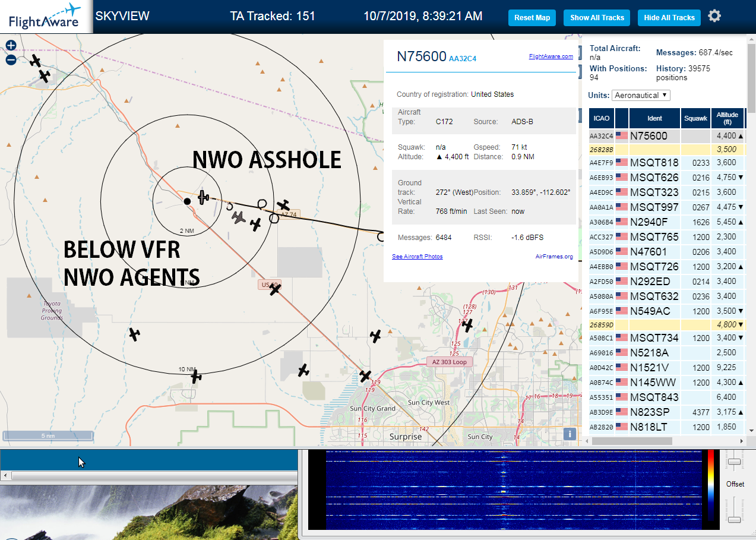The width and height of the screenshot is (756, 540).
Task: Click the US flag in N145WW row
Action: pyautogui.click(x=622, y=383)
